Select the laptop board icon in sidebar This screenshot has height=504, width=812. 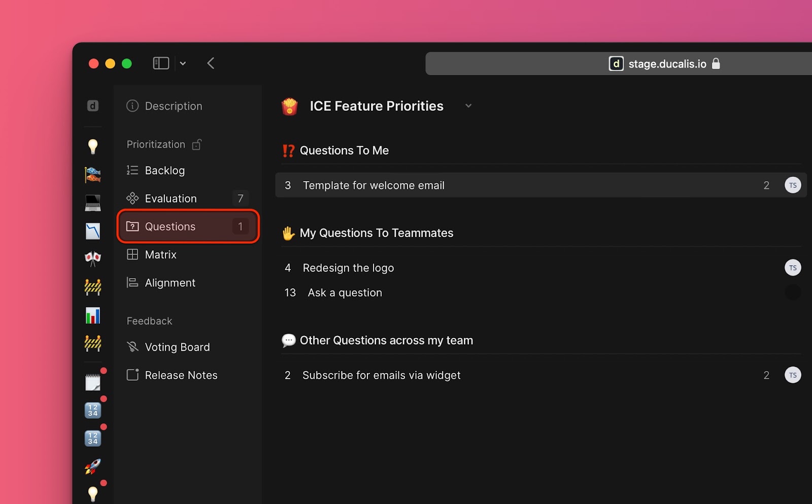pos(93,203)
